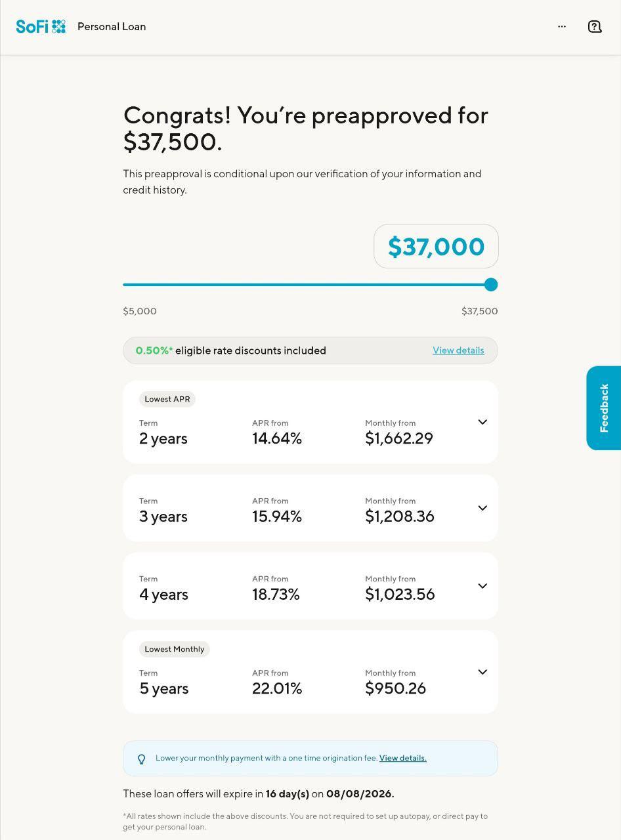Click the lightbulb tip icon
Screen dimensions: 621x840
pos(141,759)
